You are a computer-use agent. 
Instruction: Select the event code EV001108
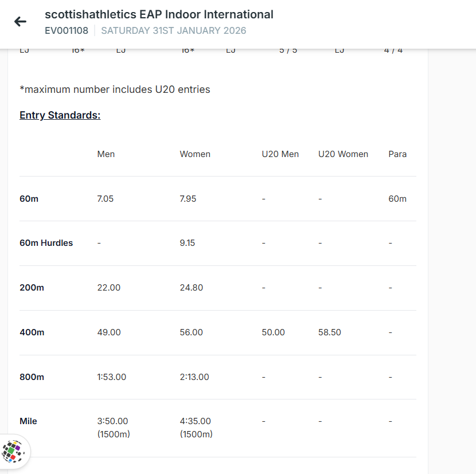(x=67, y=30)
